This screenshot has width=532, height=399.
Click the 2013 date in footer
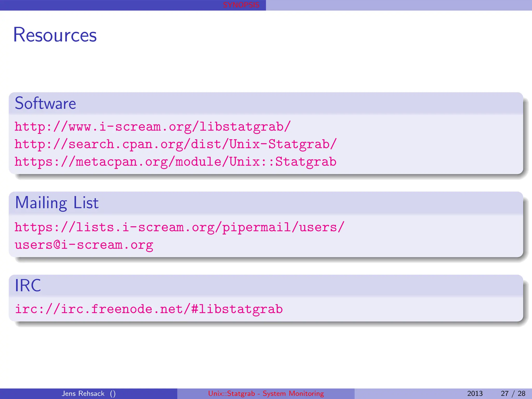(475, 394)
